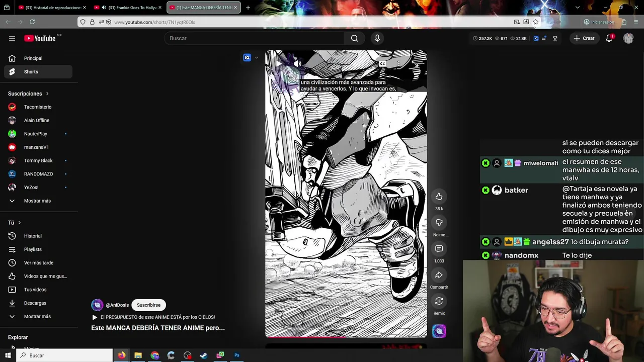The width and height of the screenshot is (644, 362).
Task: Remix this Short
Action: point(439,301)
